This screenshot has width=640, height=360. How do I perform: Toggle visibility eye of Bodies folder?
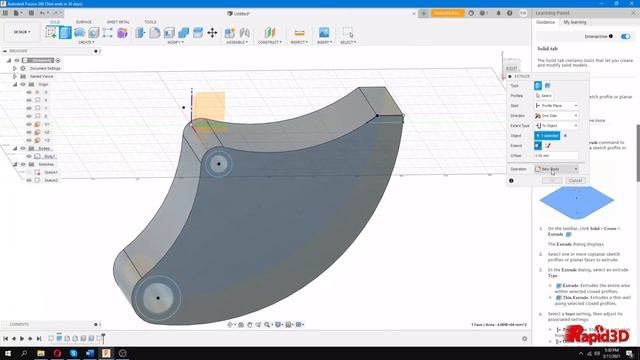click(23, 148)
